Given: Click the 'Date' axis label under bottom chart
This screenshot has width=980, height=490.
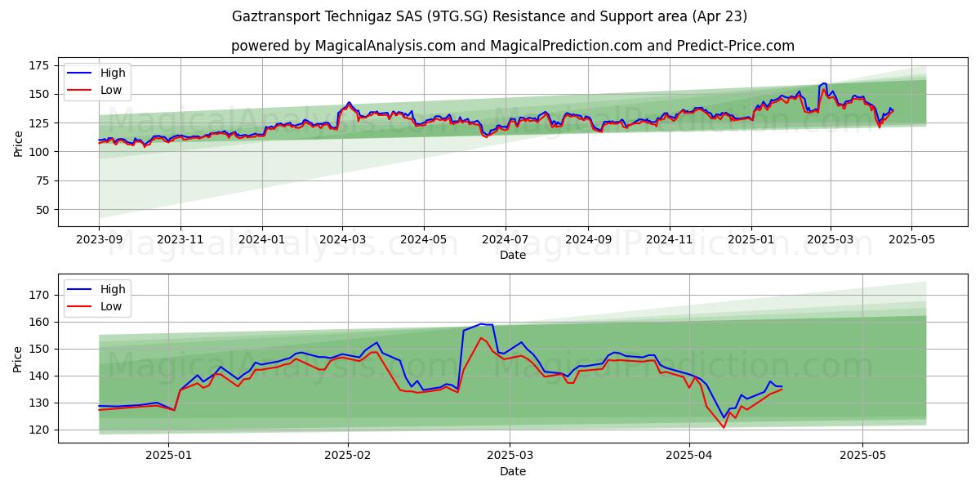Looking at the screenshot, I should point(512,471).
